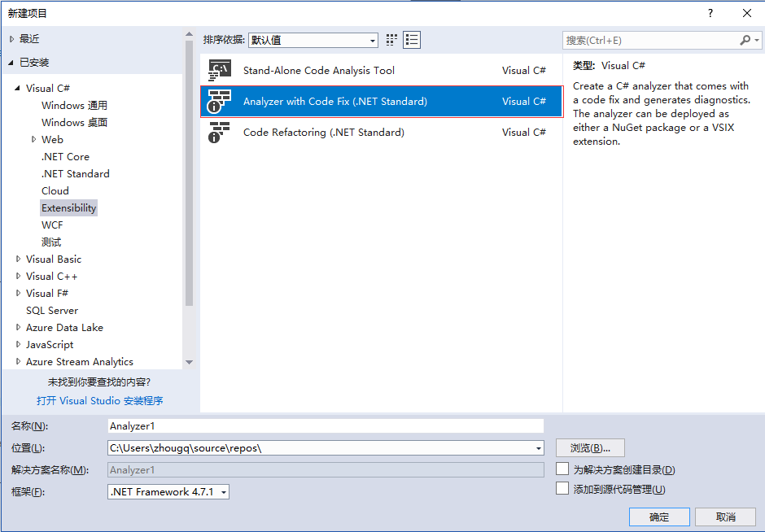Enable create directory for solution checkbox

pos(562,469)
